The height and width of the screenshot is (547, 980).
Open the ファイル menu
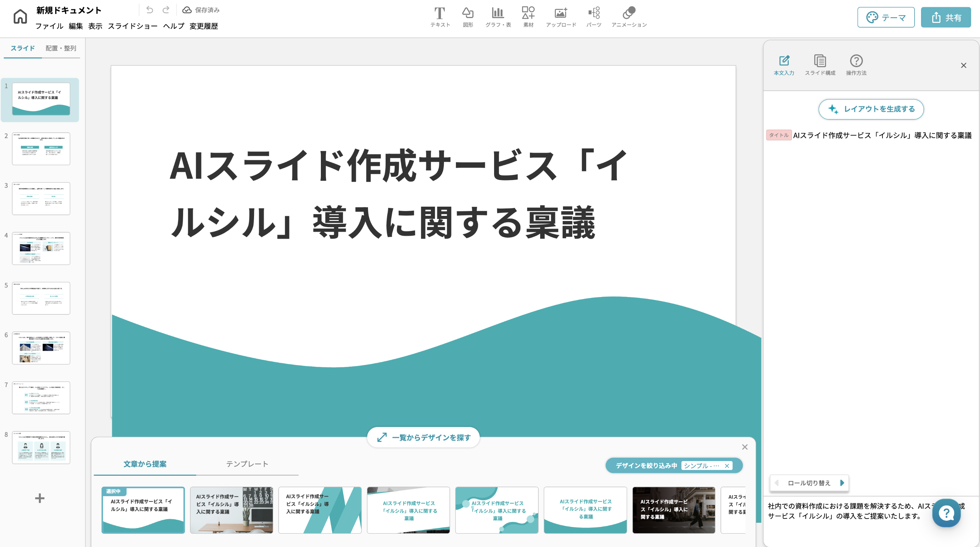pyautogui.click(x=49, y=26)
